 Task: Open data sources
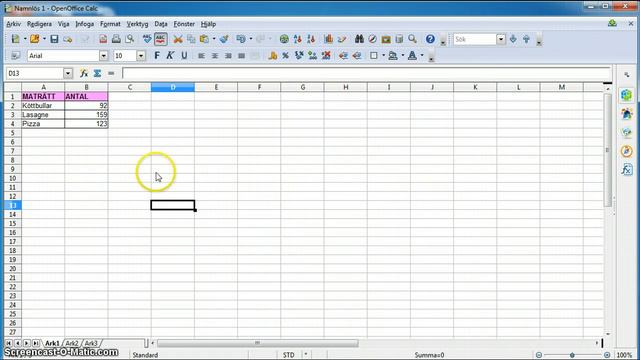pyautogui.click(x=399, y=39)
